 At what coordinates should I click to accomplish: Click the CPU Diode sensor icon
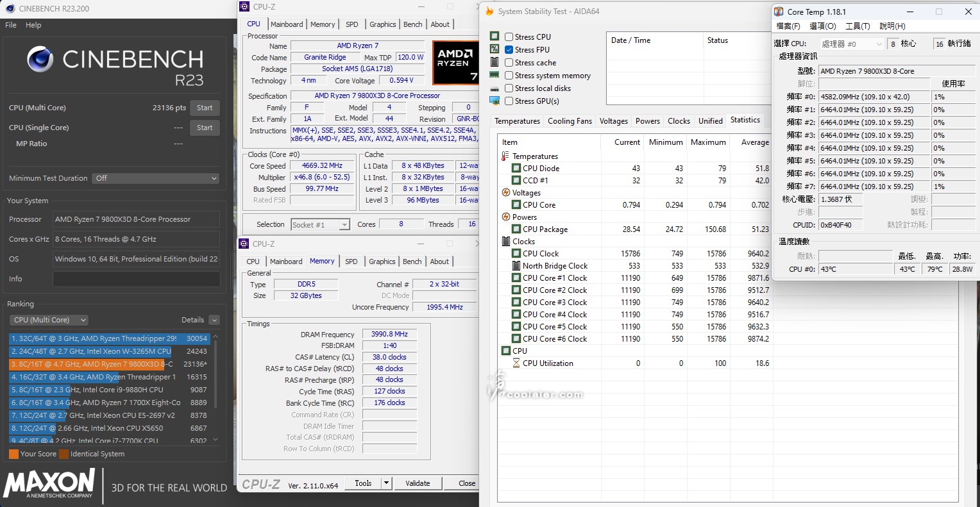[x=516, y=168]
